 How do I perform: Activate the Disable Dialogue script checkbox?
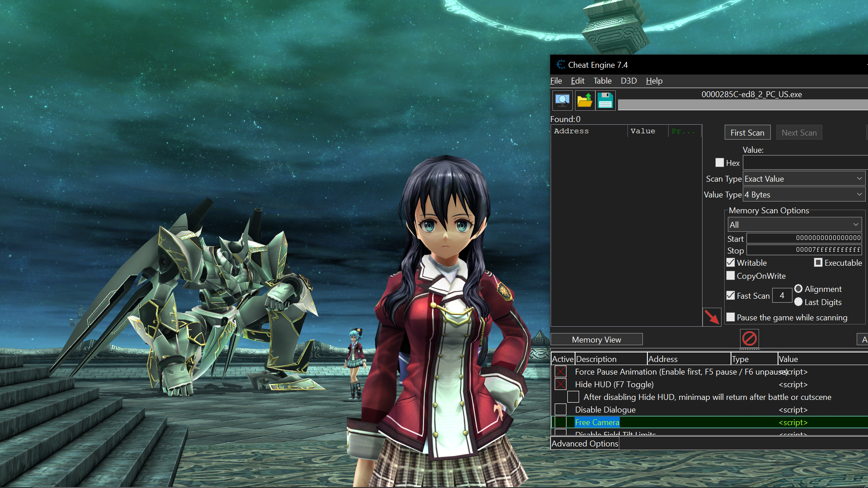[x=561, y=409]
